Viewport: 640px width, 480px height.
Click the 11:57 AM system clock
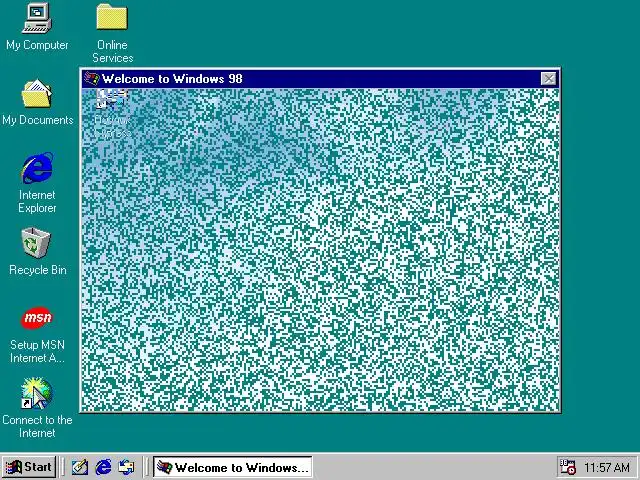(x=607, y=467)
